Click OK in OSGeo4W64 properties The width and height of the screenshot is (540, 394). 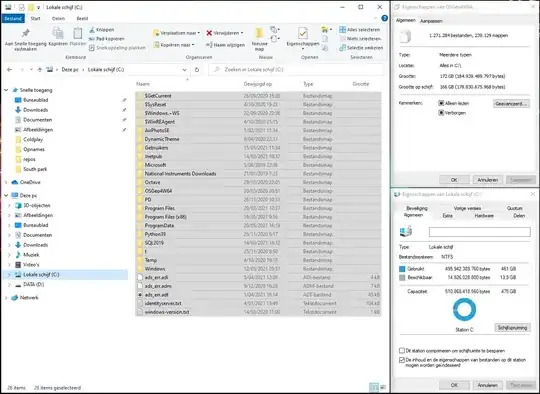454,180
